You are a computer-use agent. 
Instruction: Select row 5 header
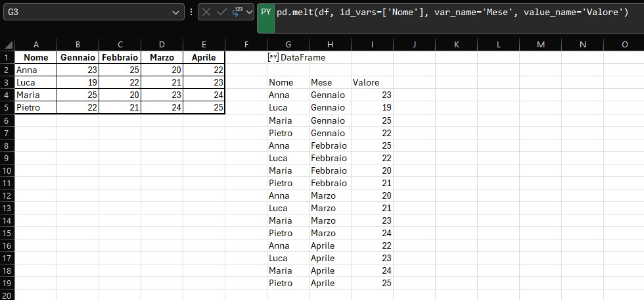7,108
